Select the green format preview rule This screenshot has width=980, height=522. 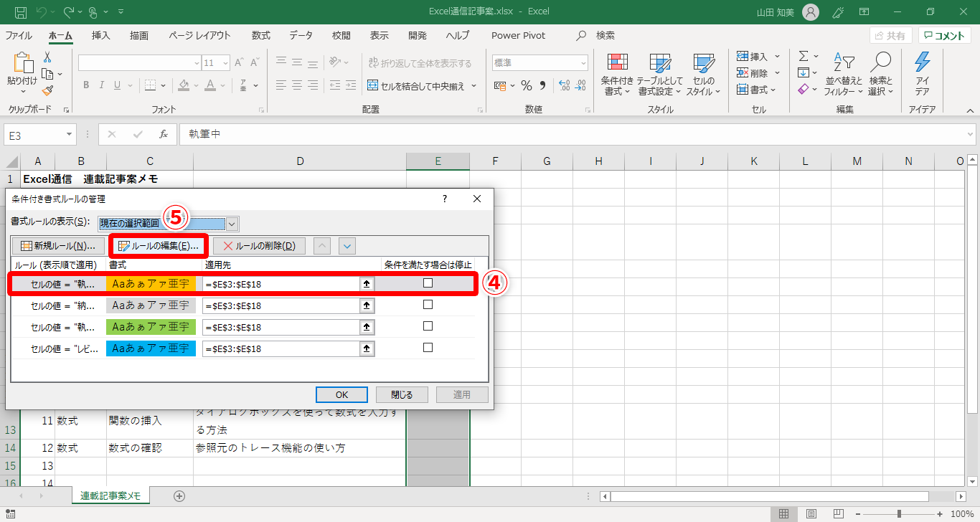pyautogui.click(x=151, y=327)
